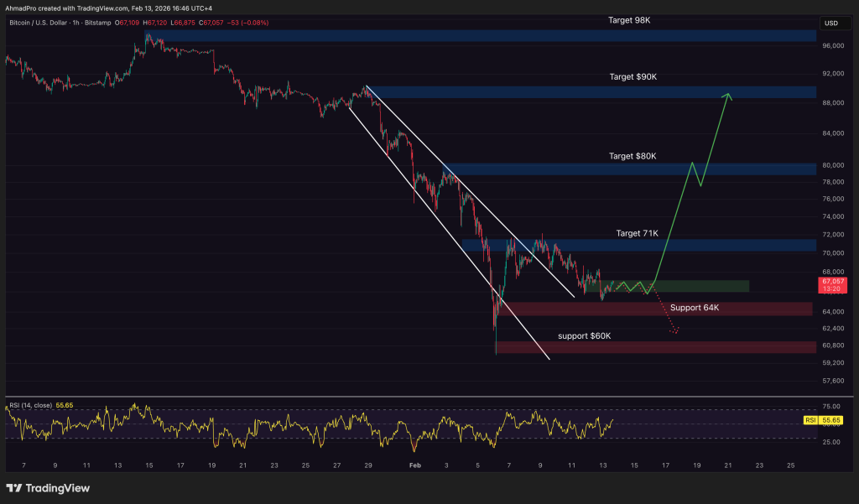
Task: Click the 96,000 level on price axis
Action: [x=832, y=45]
